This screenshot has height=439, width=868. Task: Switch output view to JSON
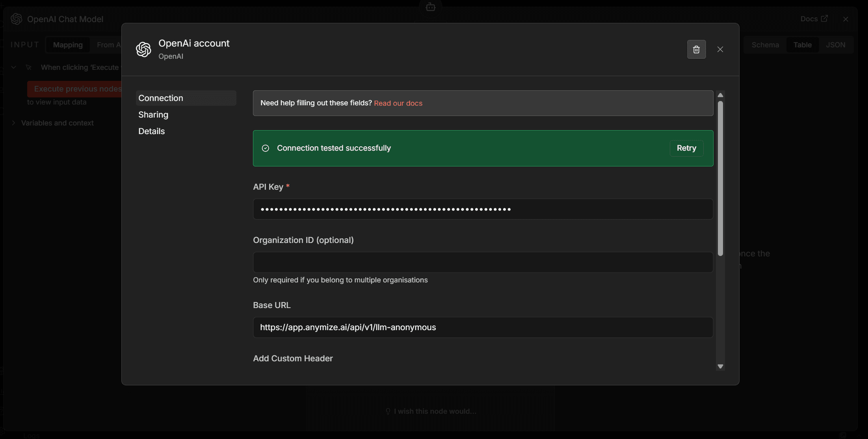[x=836, y=45]
